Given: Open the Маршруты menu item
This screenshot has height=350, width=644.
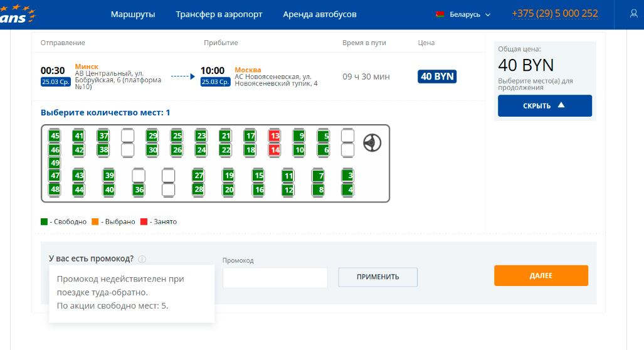Looking at the screenshot, I should click(133, 14).
